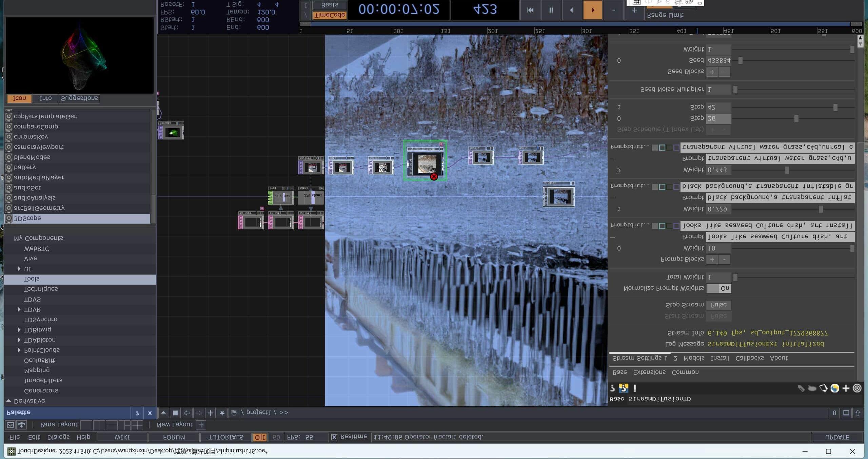
Task: Toggle the Realtime checkbox
Action: click(x=334, y=437)
